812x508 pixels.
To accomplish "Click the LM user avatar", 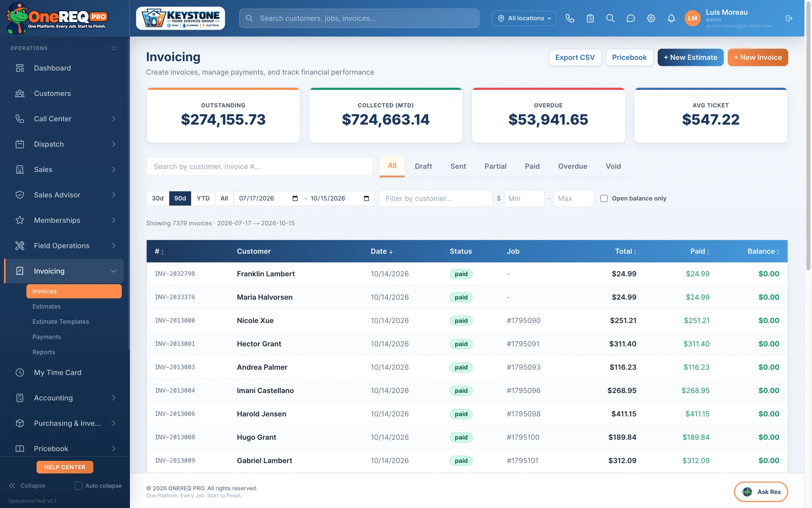I will (693, 18).
